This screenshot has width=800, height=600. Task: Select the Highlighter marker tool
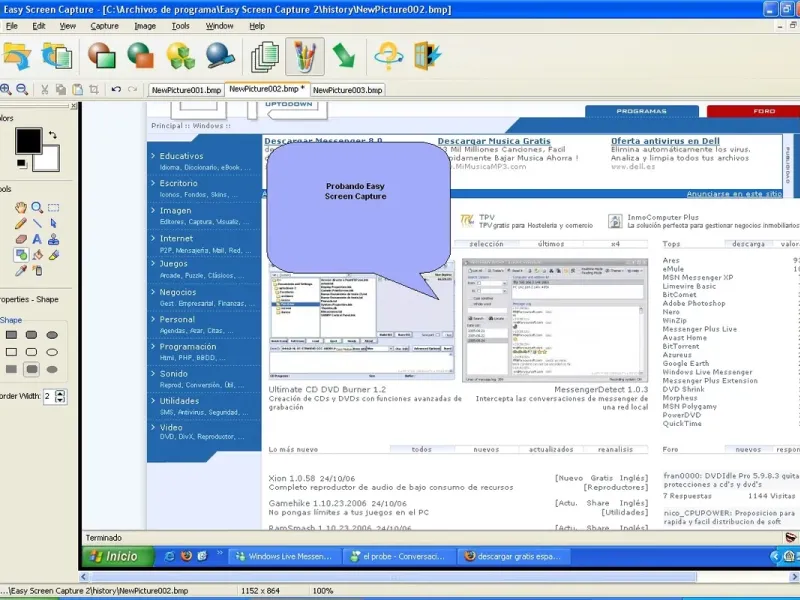[54, 255]
